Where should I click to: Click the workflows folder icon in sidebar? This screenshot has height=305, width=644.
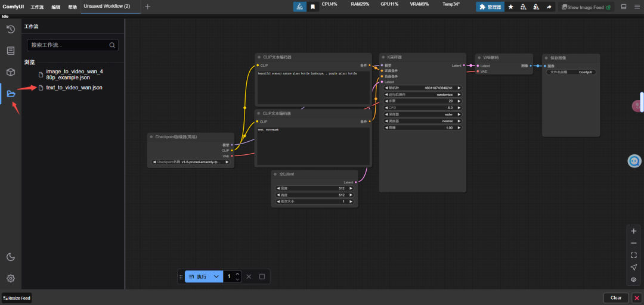pos(11,94)
